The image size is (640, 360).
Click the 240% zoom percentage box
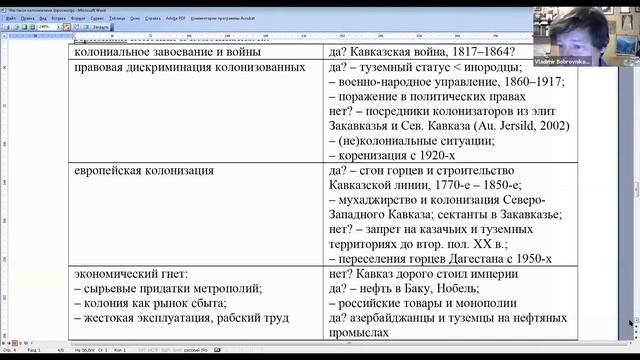[x=47, y=27]
